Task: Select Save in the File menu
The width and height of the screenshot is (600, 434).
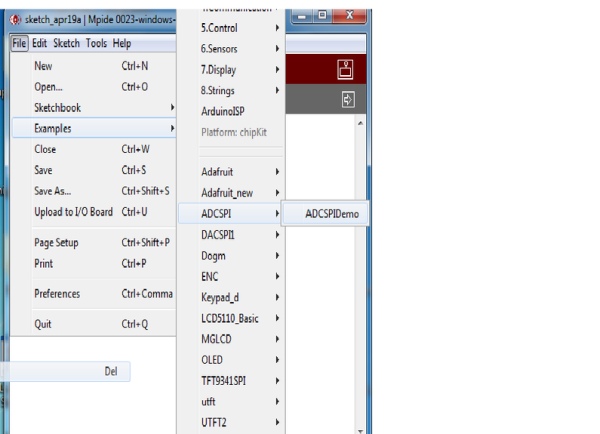Action: pyautogui.click(x=94, y=170)
